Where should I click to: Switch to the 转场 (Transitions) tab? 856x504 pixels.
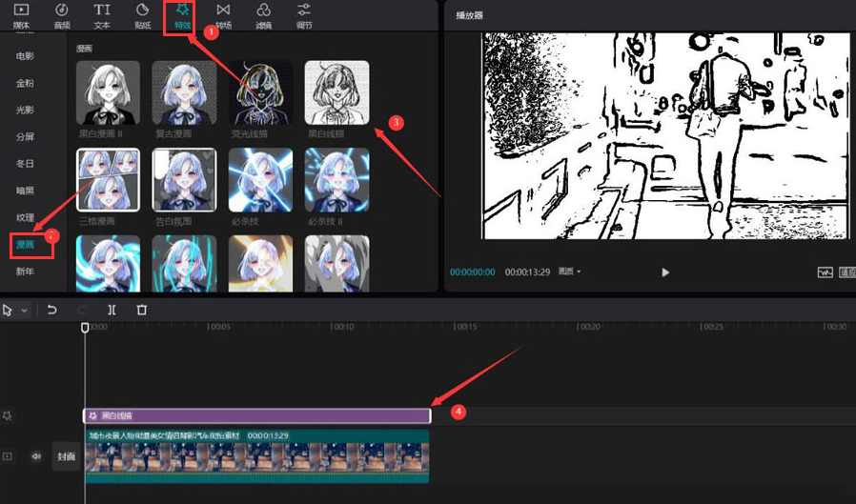(x=223, y=14)
